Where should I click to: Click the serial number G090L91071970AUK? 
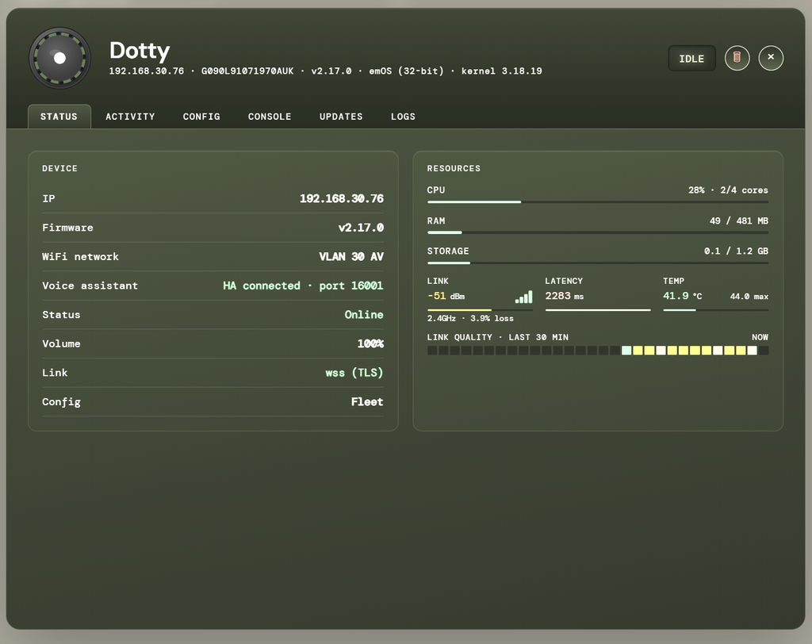(247, 71)
